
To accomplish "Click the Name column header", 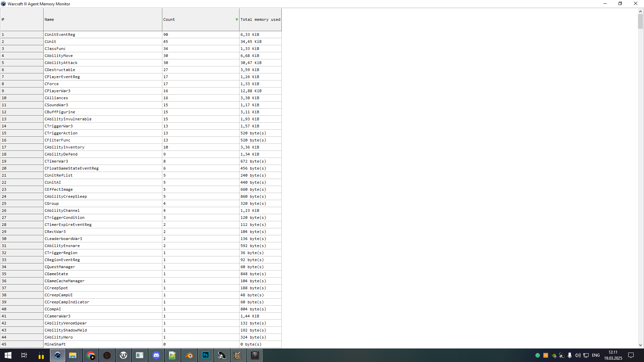I will pyautogui.click(x=102, y=19).
